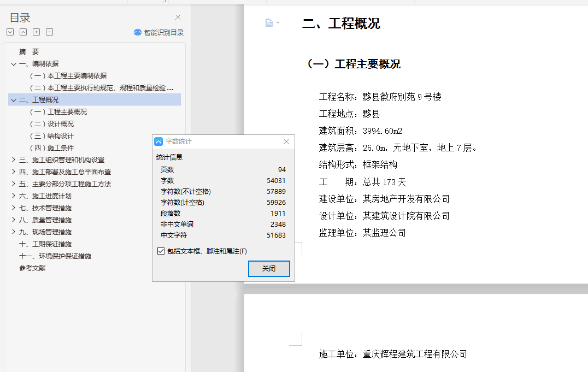Select 三、施工组织管理和机构设置 heading
Screen dimensions: 588x372
point(62,160)
